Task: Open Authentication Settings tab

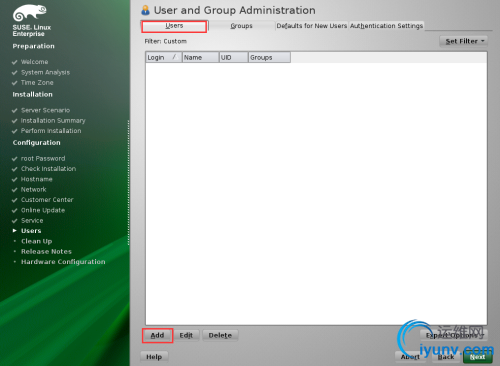Action: pyautogui.click(x=386, y=26)
